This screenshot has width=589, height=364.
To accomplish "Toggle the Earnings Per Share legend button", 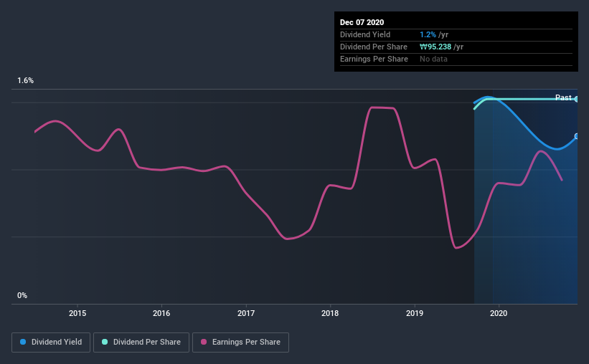I will (240, 343).
